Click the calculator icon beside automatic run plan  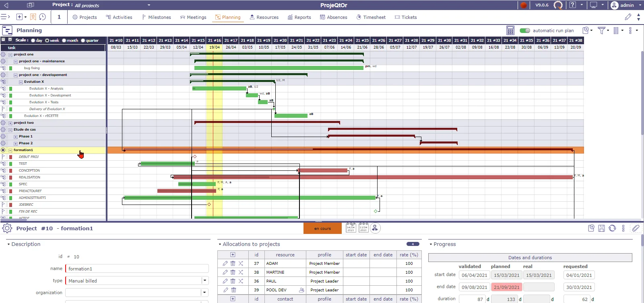coord(510,31)
